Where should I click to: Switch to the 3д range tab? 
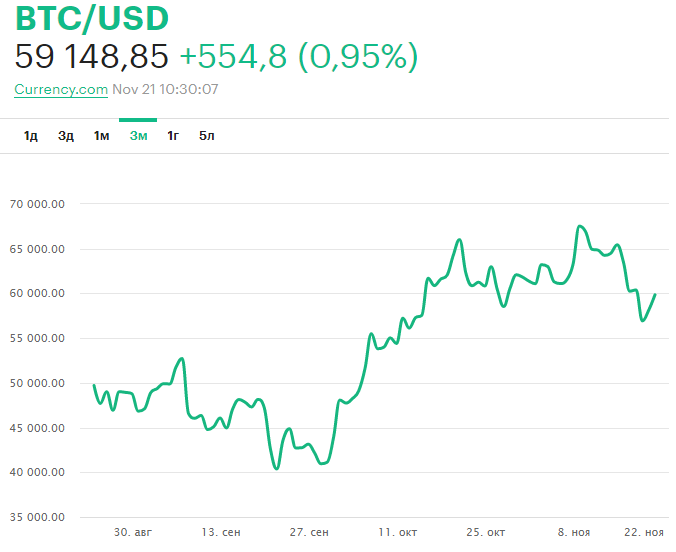[x=66, y=136]
